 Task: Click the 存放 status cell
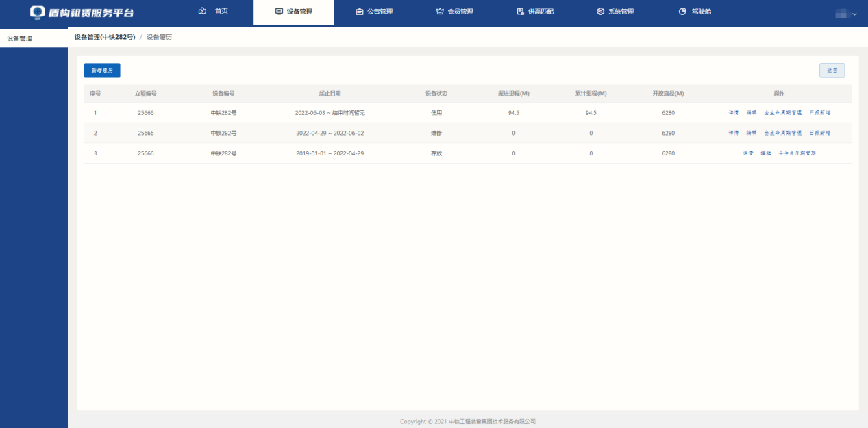pos(436,153)
